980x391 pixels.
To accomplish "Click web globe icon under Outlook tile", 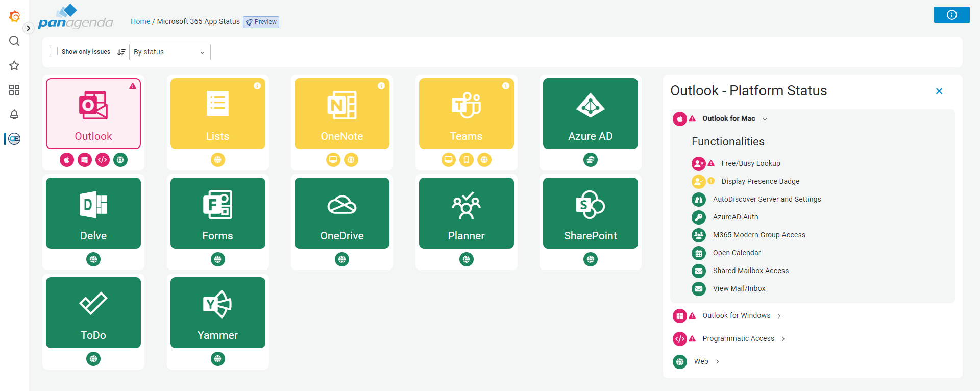I will click(120, 160).
